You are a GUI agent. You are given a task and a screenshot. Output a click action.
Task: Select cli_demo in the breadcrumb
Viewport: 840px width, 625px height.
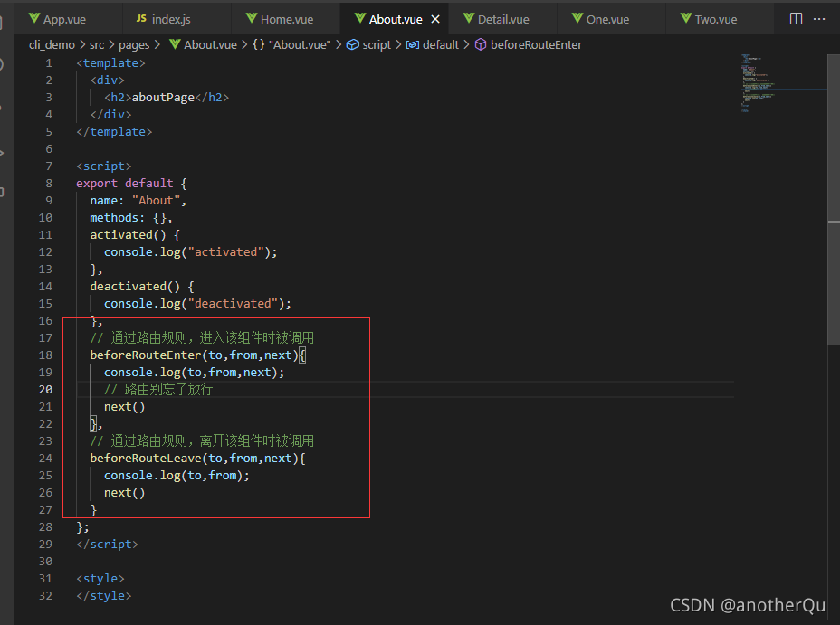pos(52,45)
